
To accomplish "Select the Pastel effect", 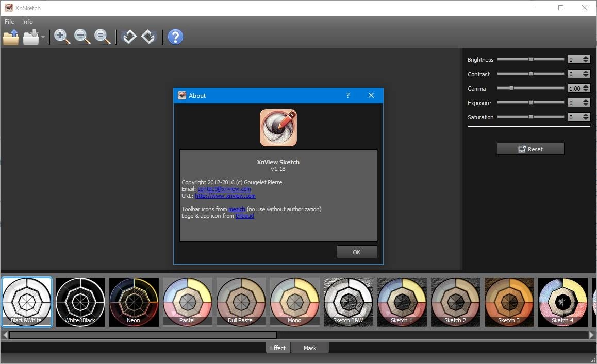I will [x=188, y=302].
